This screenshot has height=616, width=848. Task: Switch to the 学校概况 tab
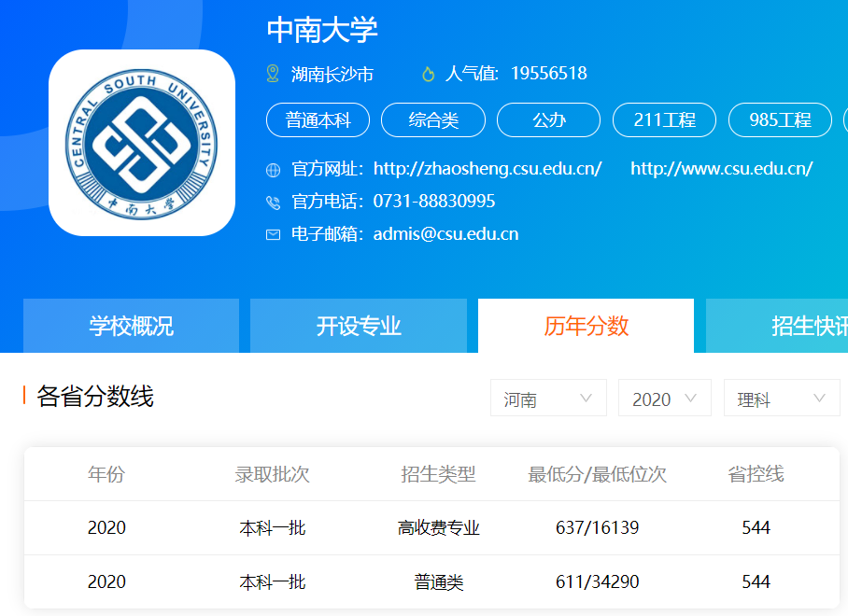tap(131, 325)
